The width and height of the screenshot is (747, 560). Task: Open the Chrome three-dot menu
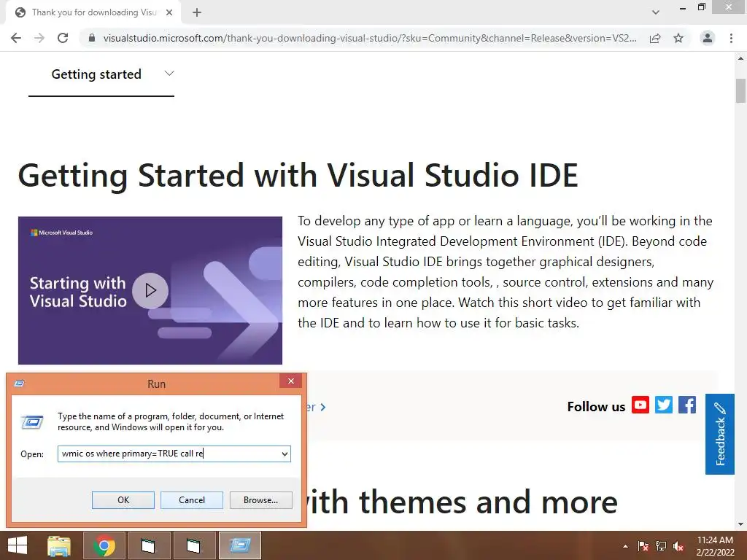pos(731,38)
